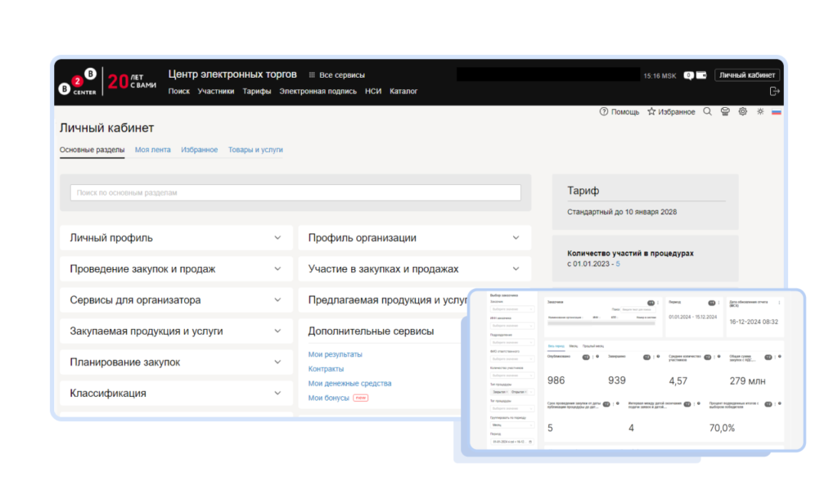Viewport: 838px width, 504px height.
Task: Open the wallet icon in the header
Action: [701, 75]
